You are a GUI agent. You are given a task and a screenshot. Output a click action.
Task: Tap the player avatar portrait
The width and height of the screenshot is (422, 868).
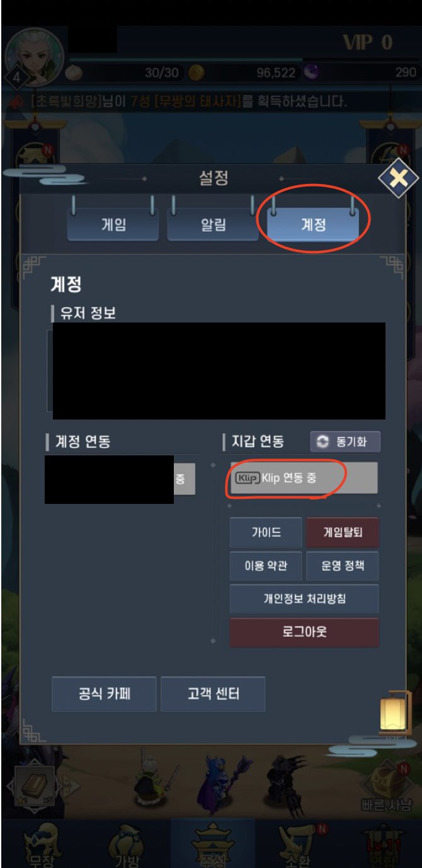tap(35, 57)
